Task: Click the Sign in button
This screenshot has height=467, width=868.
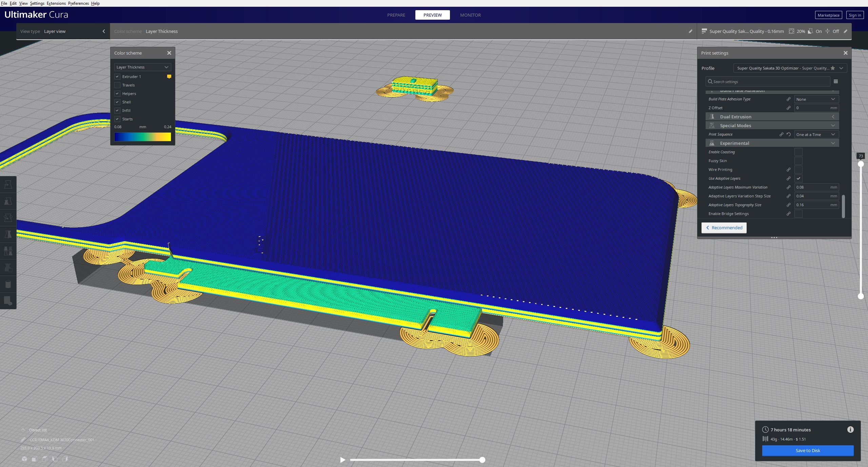Action: [x=855, y=15]
